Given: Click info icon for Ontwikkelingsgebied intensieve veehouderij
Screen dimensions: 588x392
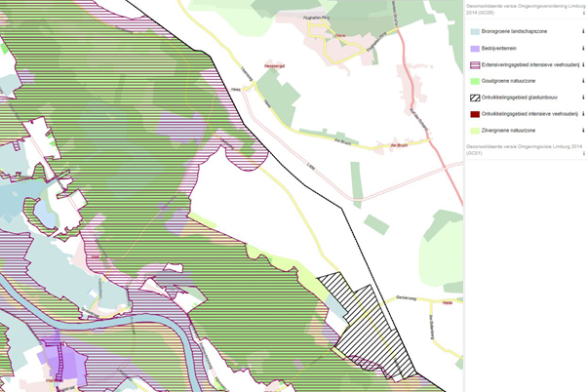Looking at the screenshot, I should (583, 113).
